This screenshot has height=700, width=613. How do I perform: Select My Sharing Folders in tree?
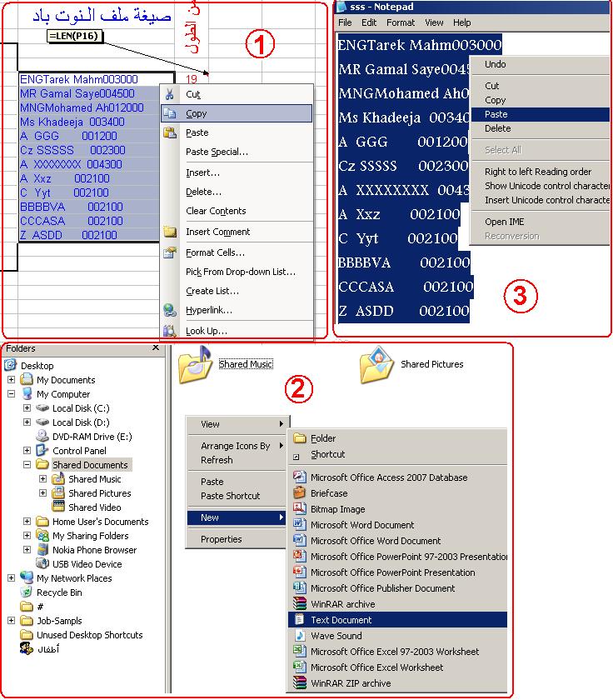tap(91, 536)
